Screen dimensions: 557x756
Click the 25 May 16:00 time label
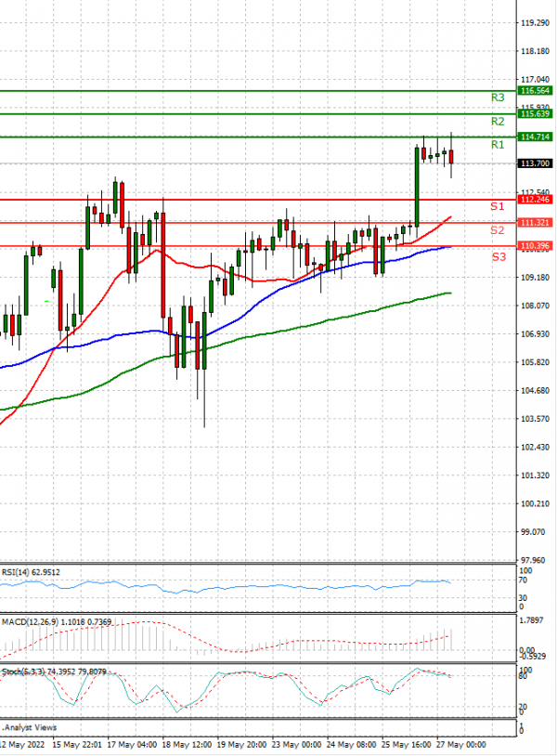click(x=407, y=745)
